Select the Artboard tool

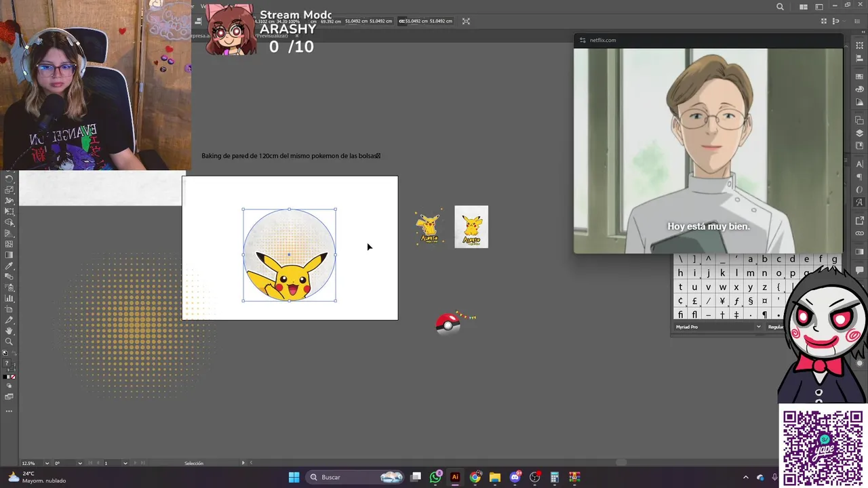pos(9,309)
